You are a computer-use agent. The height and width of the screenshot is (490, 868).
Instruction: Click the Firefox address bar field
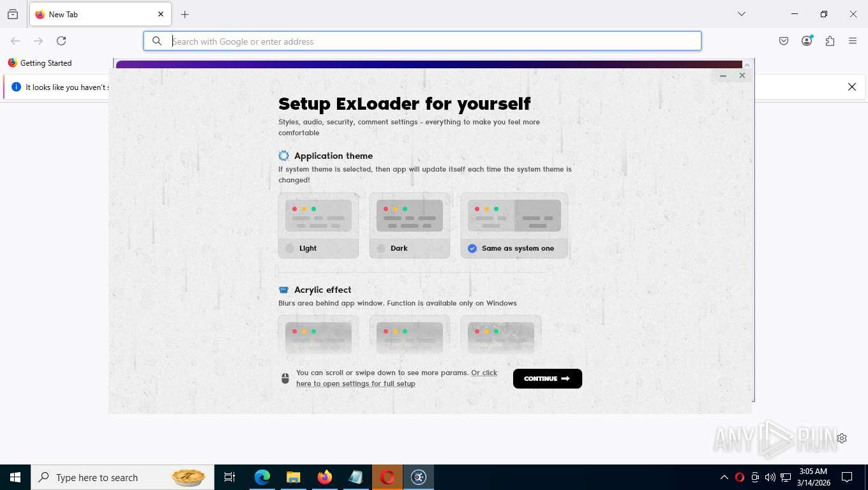pos(423,41)
